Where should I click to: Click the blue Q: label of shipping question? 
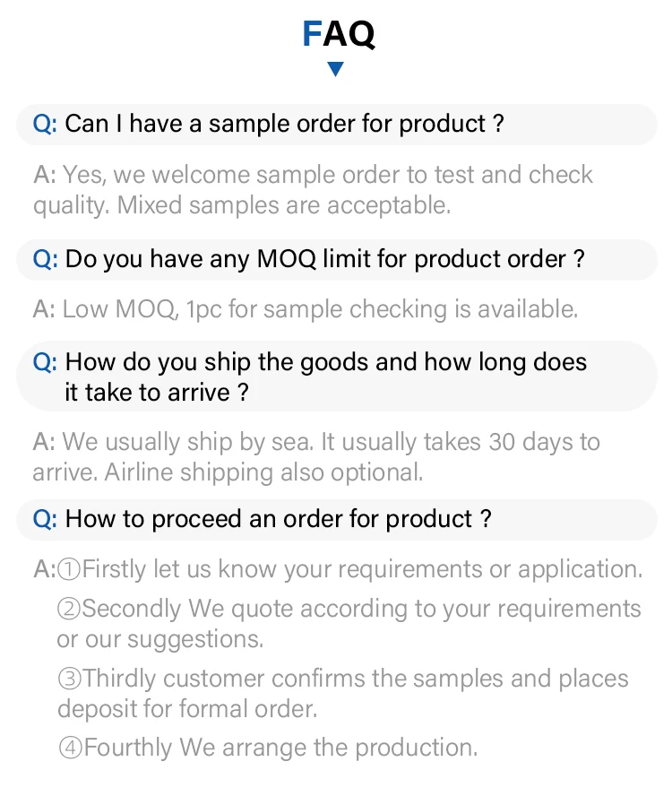coord(45,363)
